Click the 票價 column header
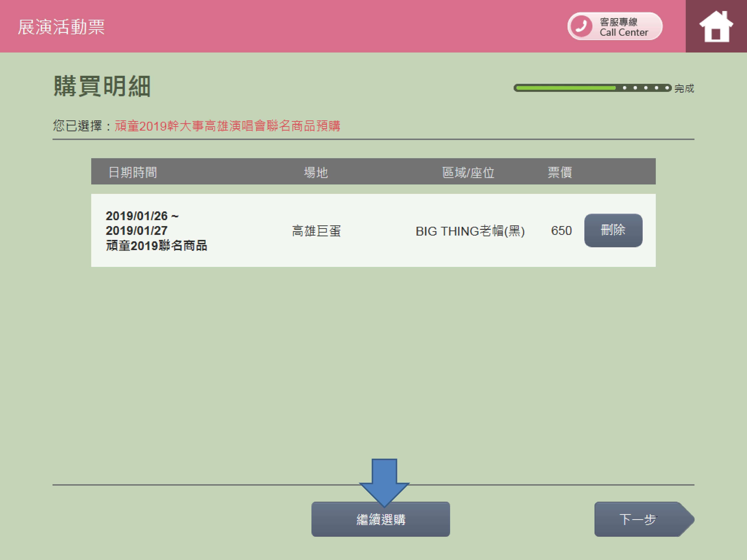This screenshot has width=747, height=560. (560, 172)
